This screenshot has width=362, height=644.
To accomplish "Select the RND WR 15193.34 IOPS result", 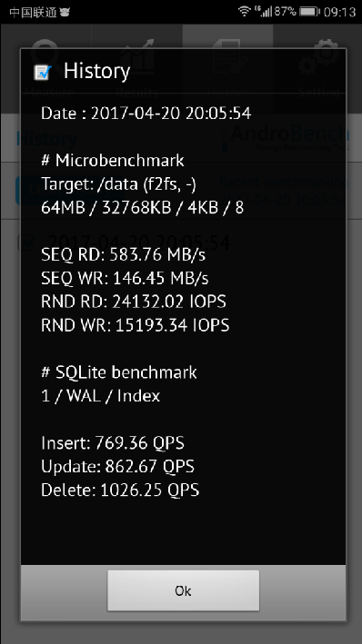I will [x=135, y=325].
